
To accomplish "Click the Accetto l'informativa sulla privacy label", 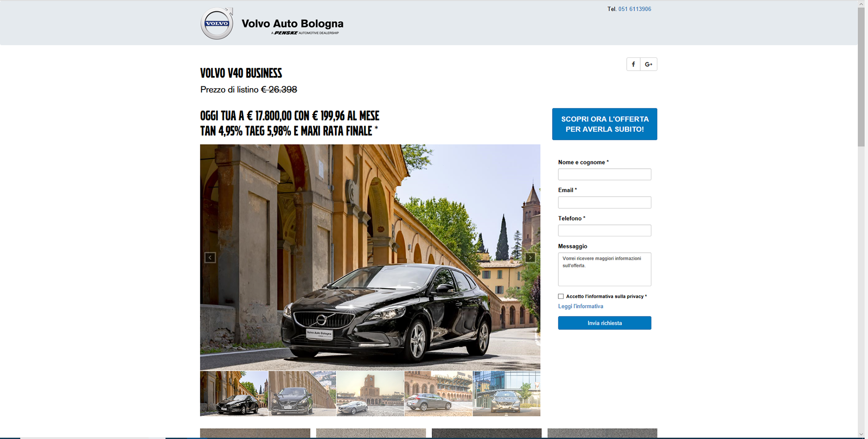I will (606, 297).
